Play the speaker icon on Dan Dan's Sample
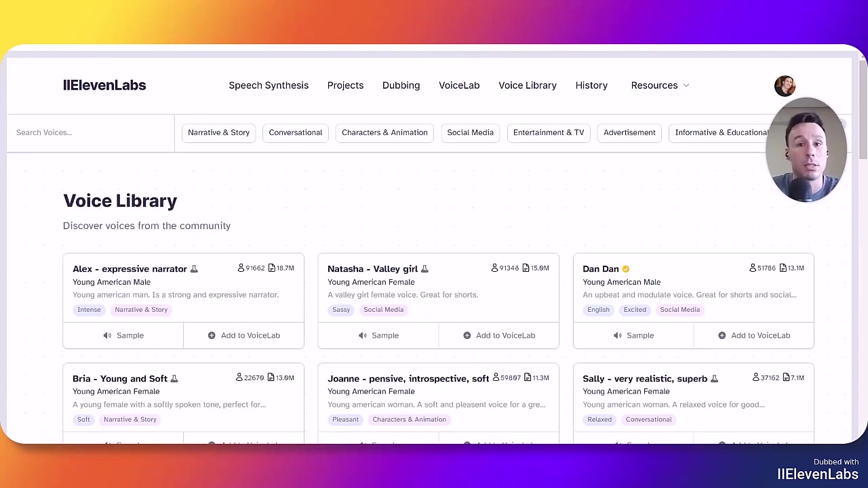Image resolution: width=868 pixels, height=488 pixels. (x=617, y=335)
